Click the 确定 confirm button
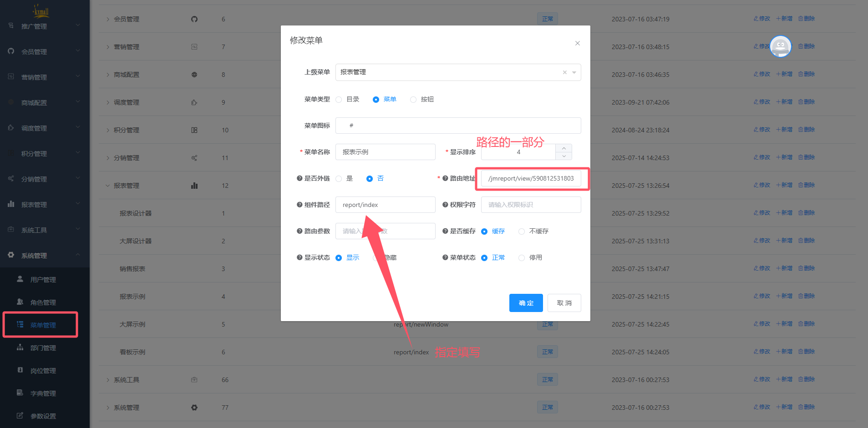The image size is (868, 428). (526, 303)
